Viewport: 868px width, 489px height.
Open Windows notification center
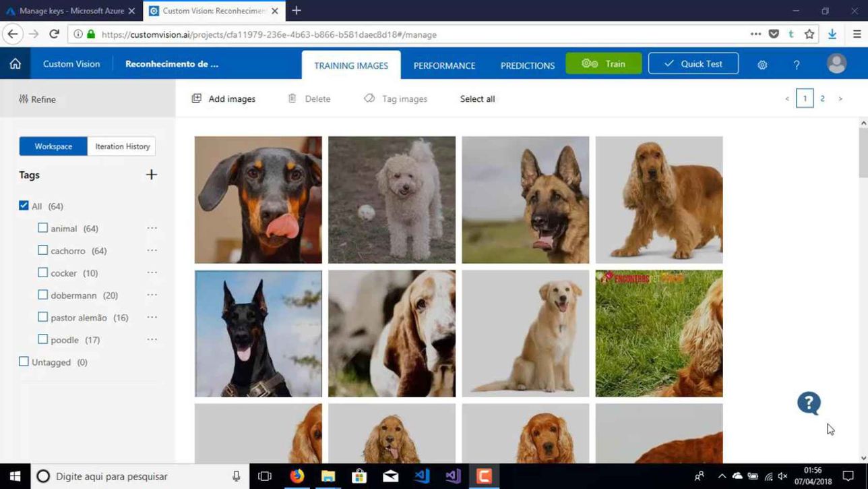(849, 476)
